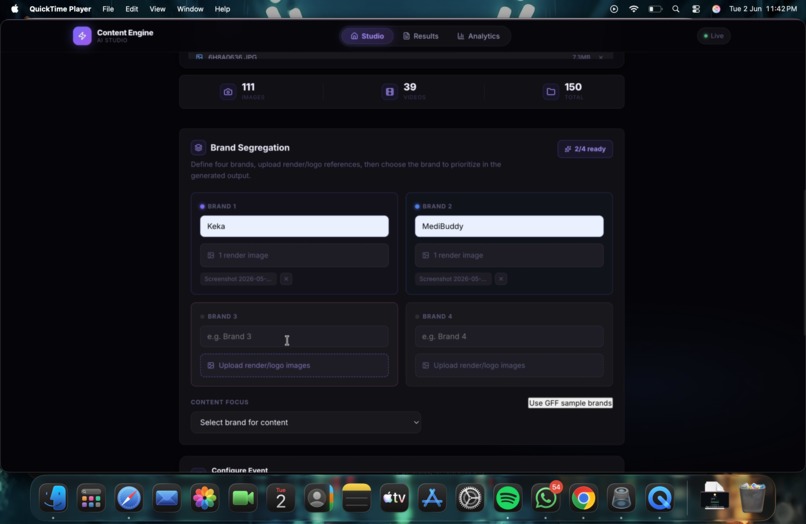
Task: Open the Help menu
Action: [x=222, y=9]
